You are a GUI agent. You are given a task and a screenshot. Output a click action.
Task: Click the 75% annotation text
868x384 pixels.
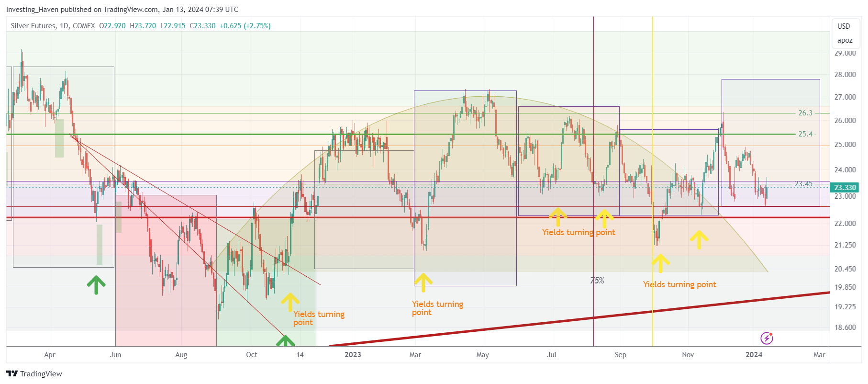(x=597, y=281)
